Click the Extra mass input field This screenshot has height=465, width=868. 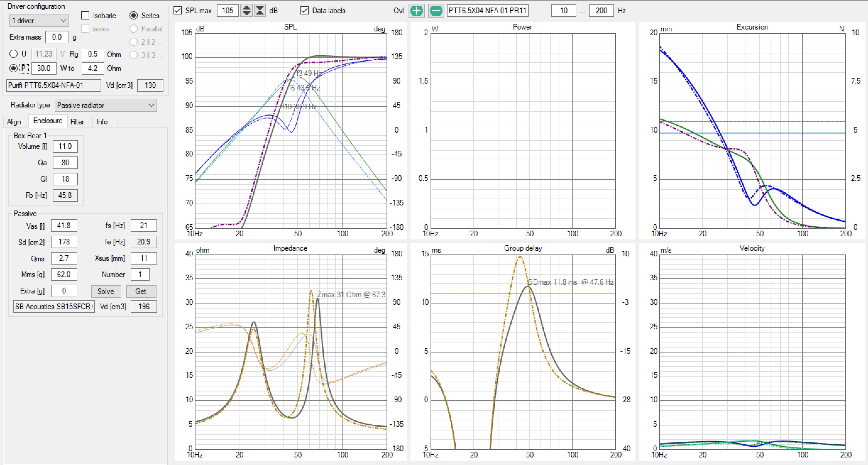(x=57, y=37)
